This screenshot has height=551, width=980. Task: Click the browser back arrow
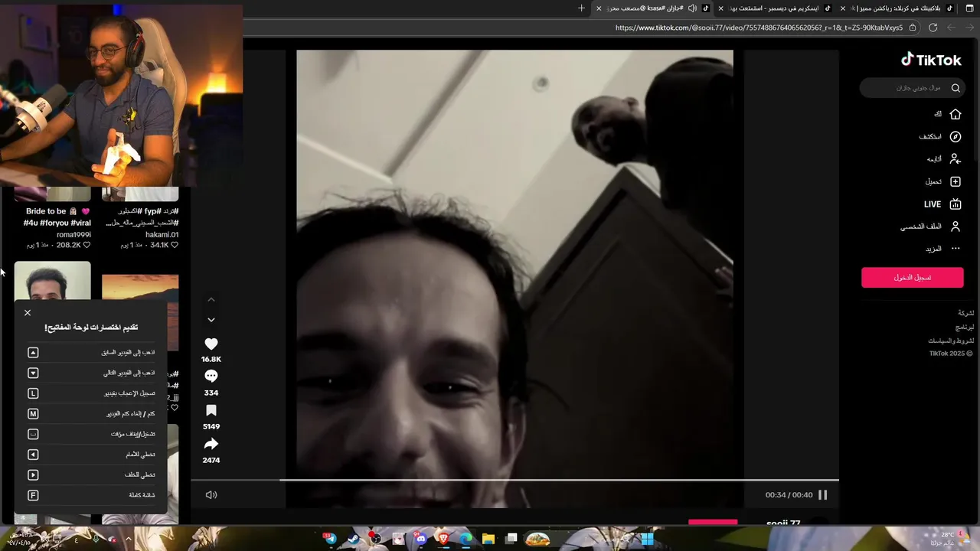point(970,28)
